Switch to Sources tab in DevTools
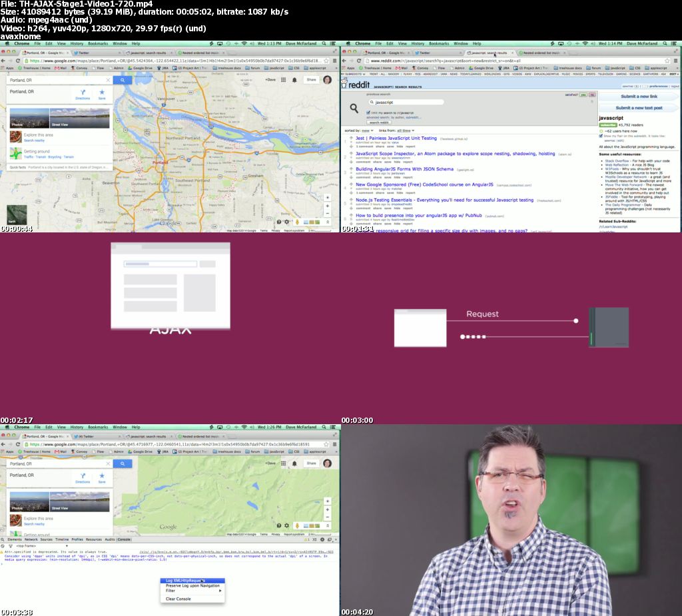682x616 pixels. click(46, 539)
